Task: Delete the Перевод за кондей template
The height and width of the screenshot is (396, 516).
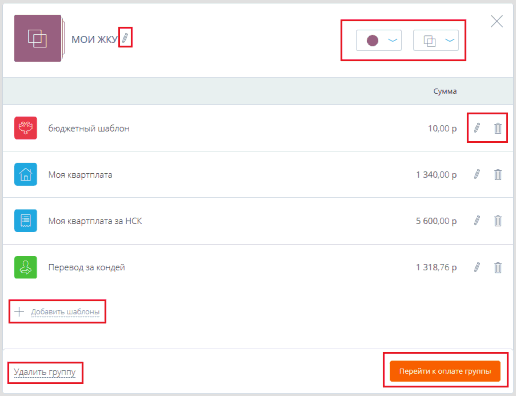Action: point(498,267)
